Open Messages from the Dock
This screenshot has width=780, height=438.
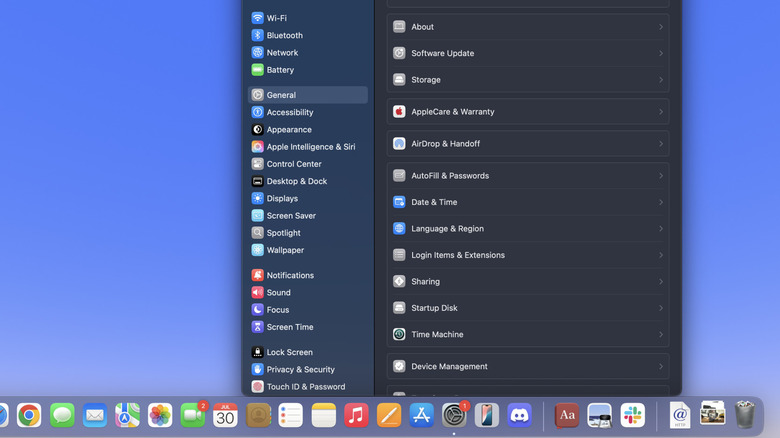click(x=62, y=415)
